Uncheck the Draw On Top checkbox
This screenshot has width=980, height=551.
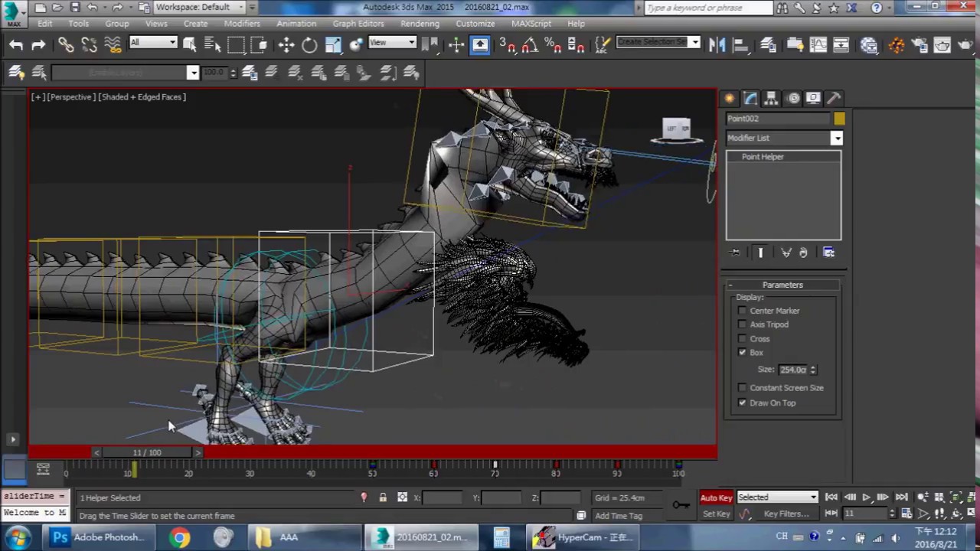point(742,403)
